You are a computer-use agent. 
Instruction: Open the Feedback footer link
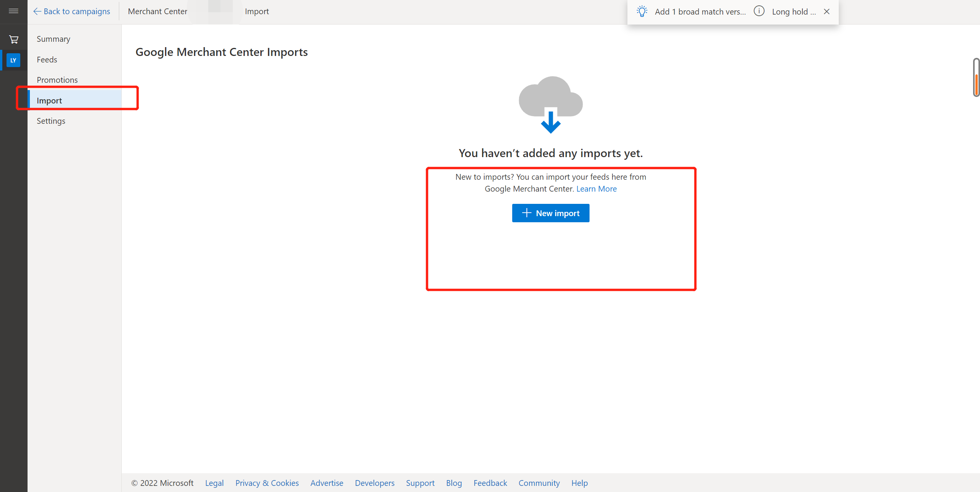tap(490, 483)
